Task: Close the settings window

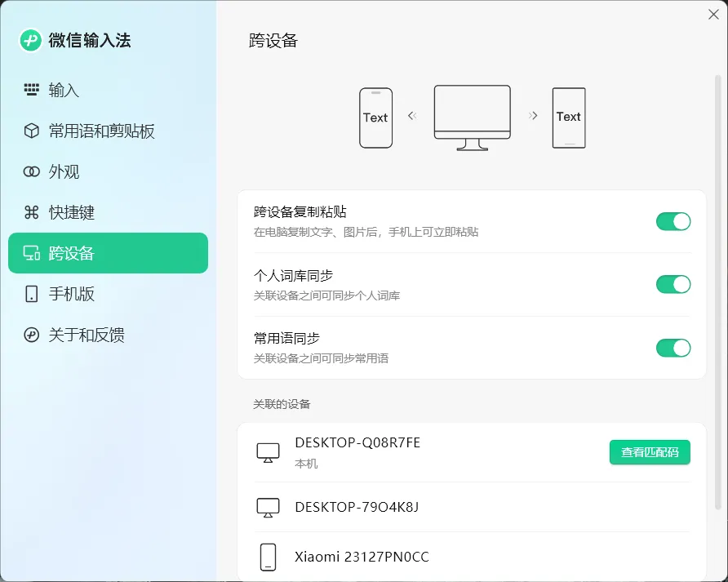Action: tap(713, 15)
